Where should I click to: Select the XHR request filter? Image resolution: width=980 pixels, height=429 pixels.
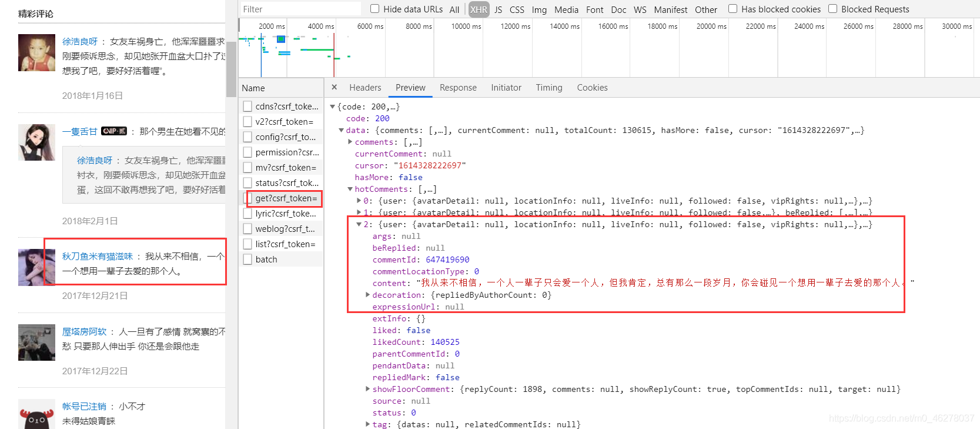(x=479, y=9)
